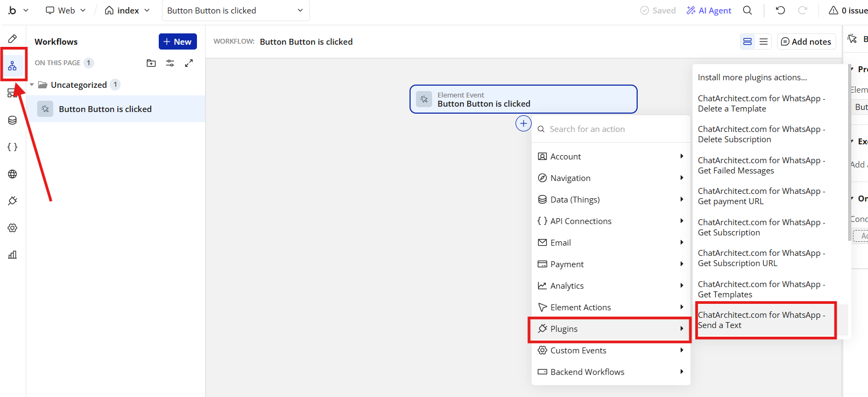The width and height of the screenshot is (868, 397).
Task: Click the search magnifier in top bar
Action: pos(747,10)
